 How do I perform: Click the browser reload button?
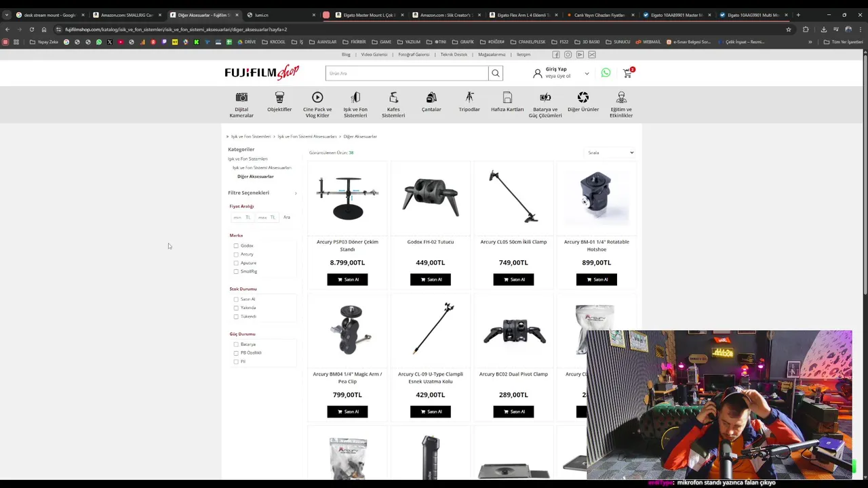point(31,29)
